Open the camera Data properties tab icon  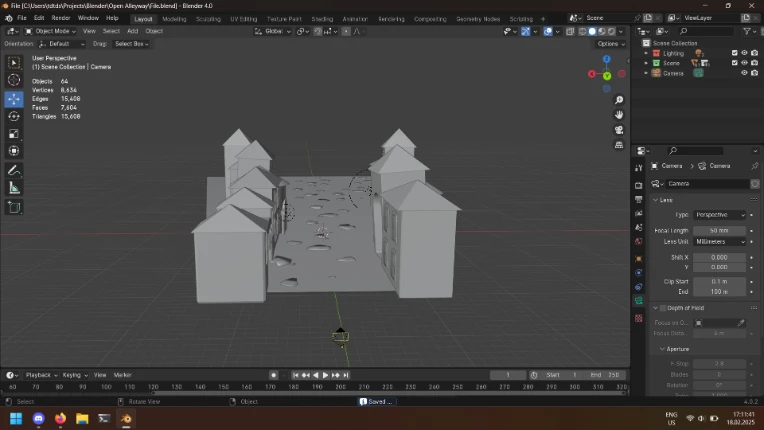pyautogui.click(x=639, y=301)
